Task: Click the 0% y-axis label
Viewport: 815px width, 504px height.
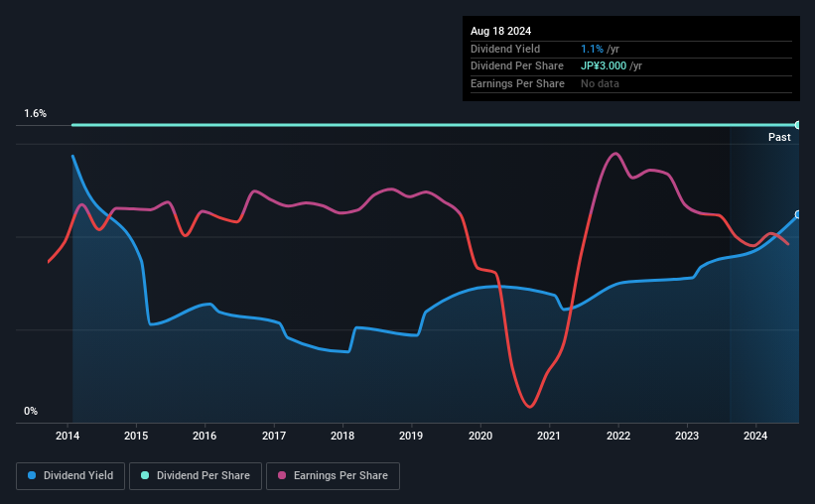Action: 31,411
